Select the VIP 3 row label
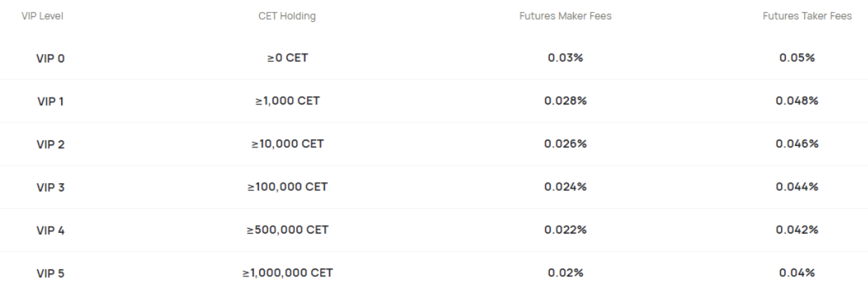The width and height of the screenshot is (868, 303). (x=51, y=188)
